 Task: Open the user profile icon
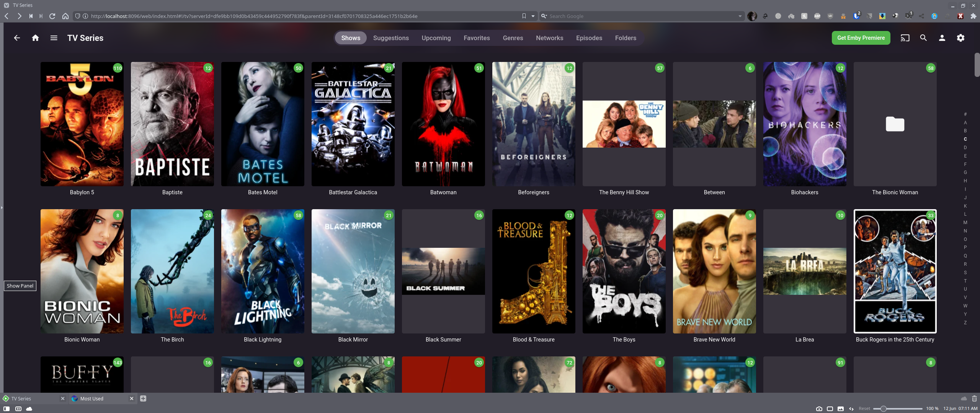coord(942,38)
